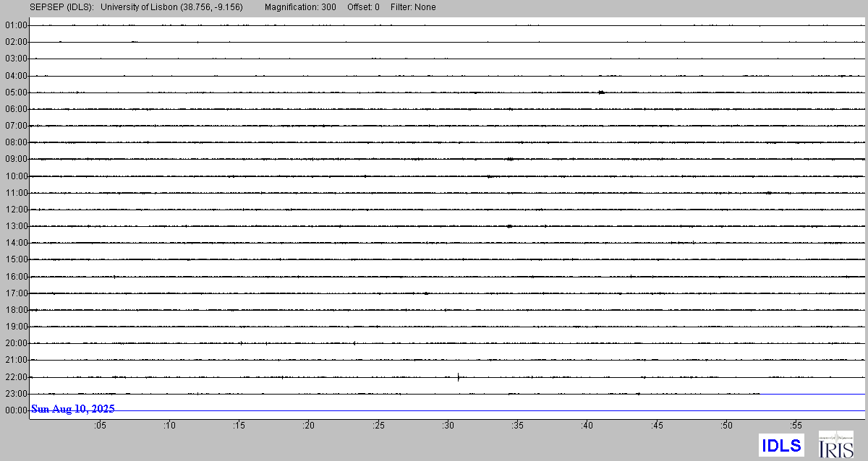Click the University of Lisbon station text
This screenshot has height=461, width=868.
(172, 7)
